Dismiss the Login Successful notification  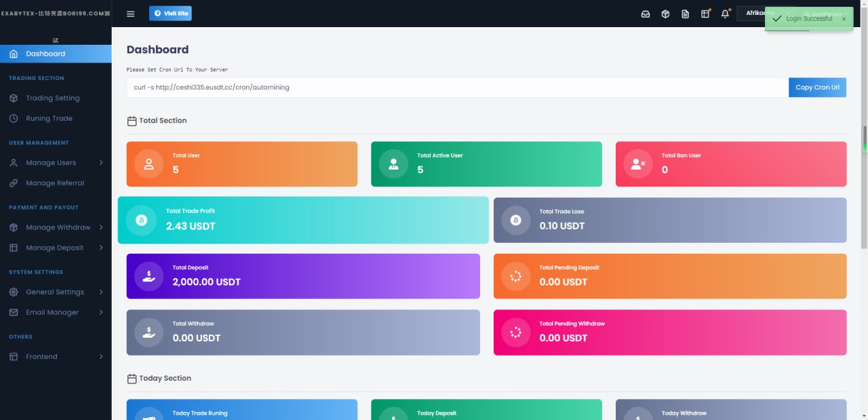tap(844, 19)
